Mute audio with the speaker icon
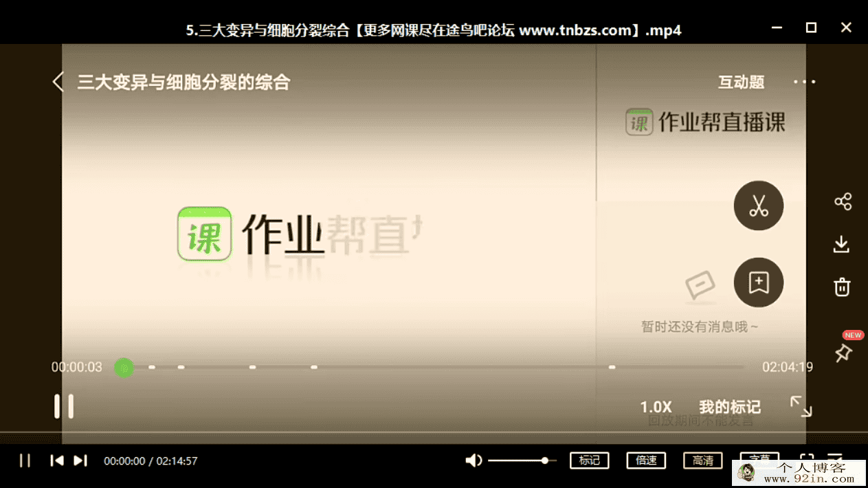 click(x=474, y=461)
